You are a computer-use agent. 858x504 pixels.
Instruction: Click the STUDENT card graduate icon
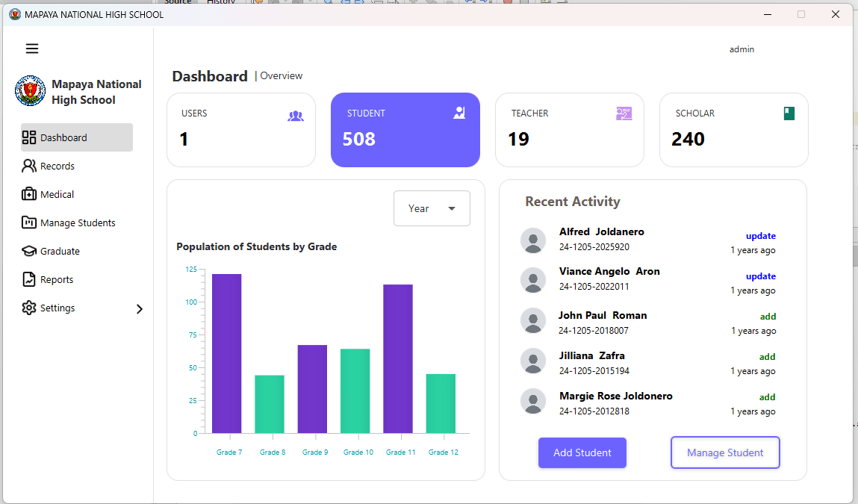click(458, 113)
